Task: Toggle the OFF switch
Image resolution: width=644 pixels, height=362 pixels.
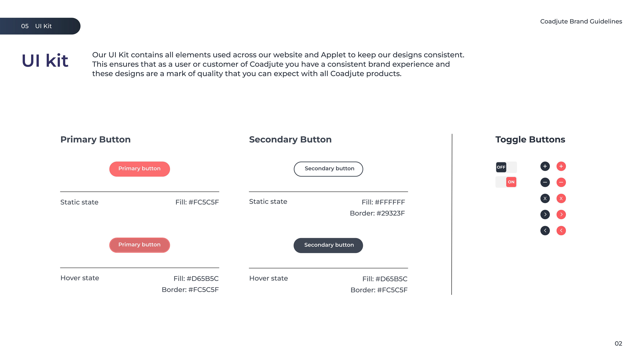Action: [x=506, y=167]
